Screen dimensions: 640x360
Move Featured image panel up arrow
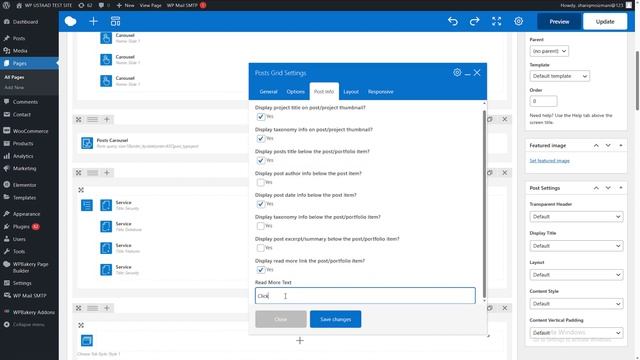tap(596, 145)
